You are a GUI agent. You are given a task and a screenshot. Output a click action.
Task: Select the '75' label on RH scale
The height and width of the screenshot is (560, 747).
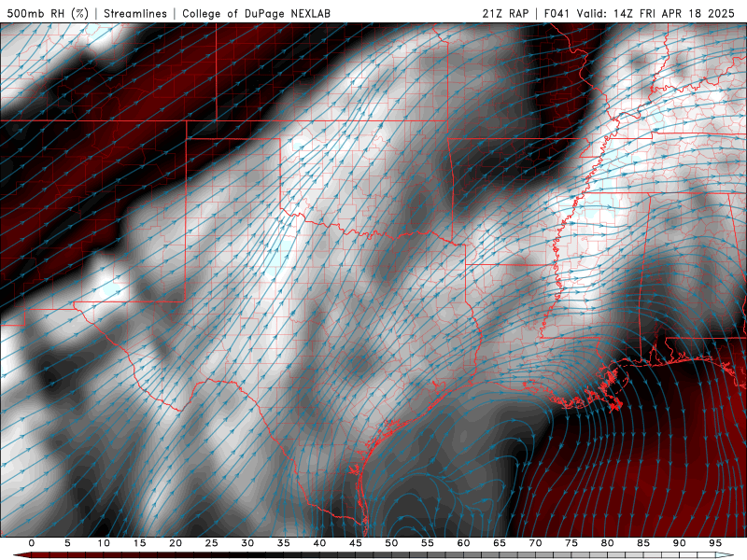click(571, 543)
